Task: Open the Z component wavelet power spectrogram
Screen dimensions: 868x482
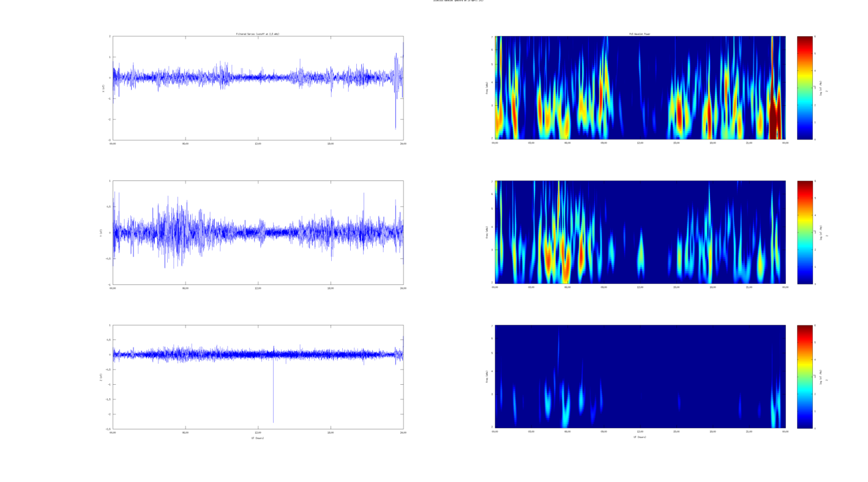Action: [x=640, y=376]
